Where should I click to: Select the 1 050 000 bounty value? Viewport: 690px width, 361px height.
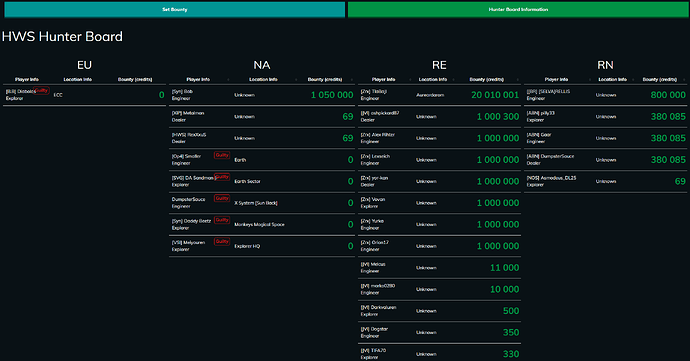click(x=332, y=95)
